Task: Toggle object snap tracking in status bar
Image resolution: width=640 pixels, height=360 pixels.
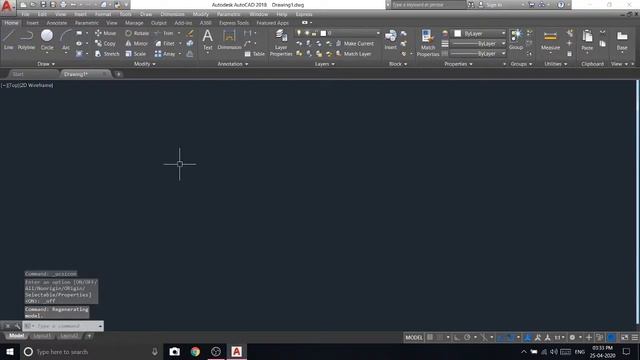Action: (x=501, y=337)
